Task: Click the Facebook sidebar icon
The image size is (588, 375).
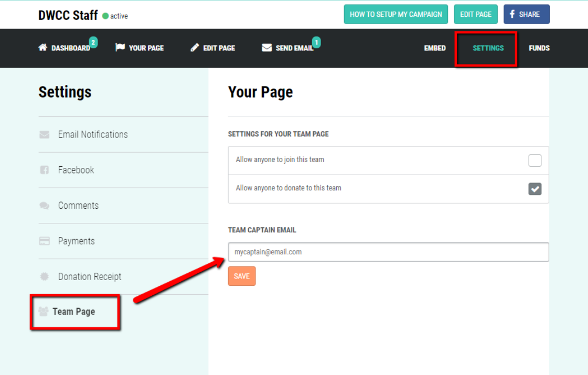Action: point(44,170)
